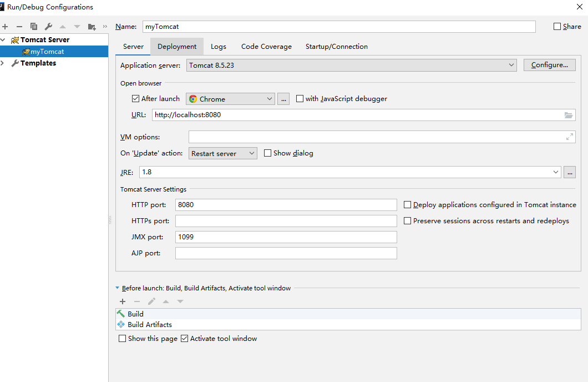Switch to the Logs tab

pyautogui.click(x=219, y=47)
